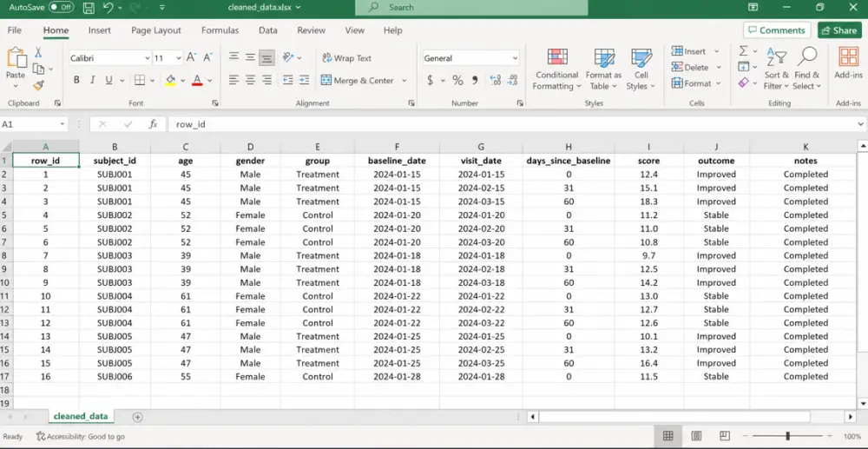The width and height of the screenshot is (868, 449).
Task: Open Find & Select menu
Action: (x=806, y=69)
